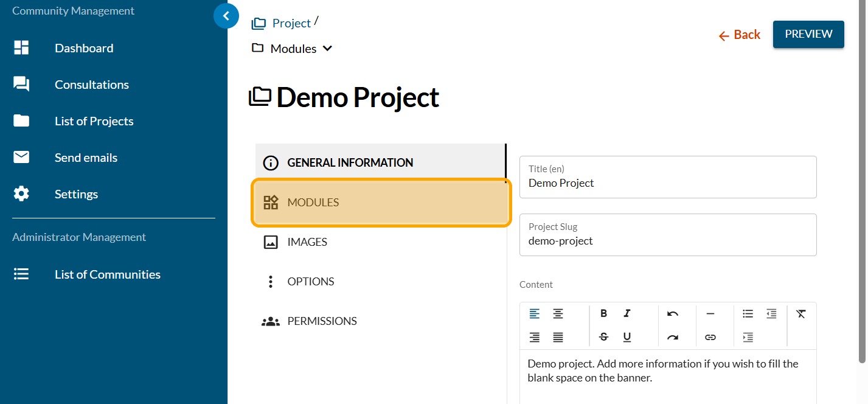
Task: Toggle underline formatting on
Action: point(627,337)
